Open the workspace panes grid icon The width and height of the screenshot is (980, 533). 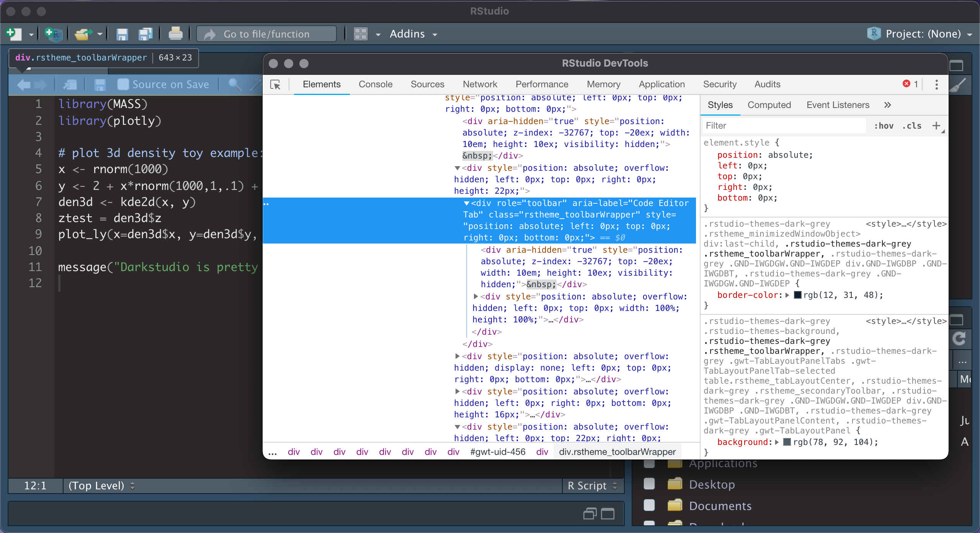(x=361, y=34)
